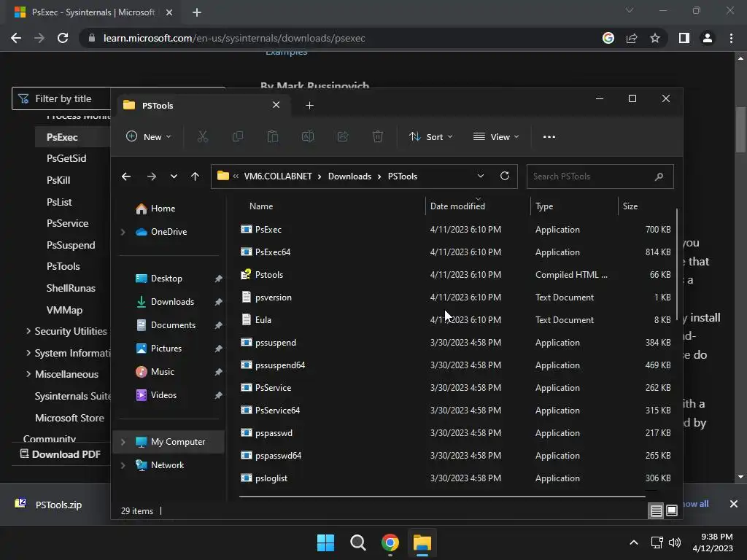Open Chrome profile avatar
This screenshot has width=747, height=560.
[708, 38]
